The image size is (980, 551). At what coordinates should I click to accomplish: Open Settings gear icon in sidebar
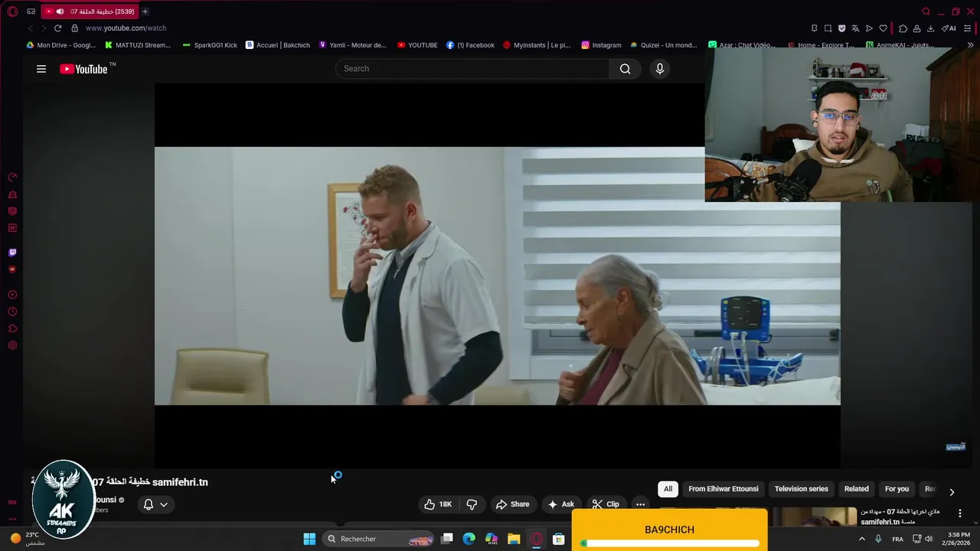[12, 345]
